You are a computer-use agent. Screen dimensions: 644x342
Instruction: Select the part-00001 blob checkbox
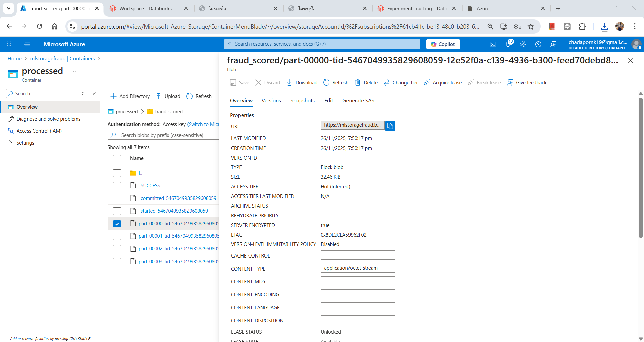[x=117, y=236]
